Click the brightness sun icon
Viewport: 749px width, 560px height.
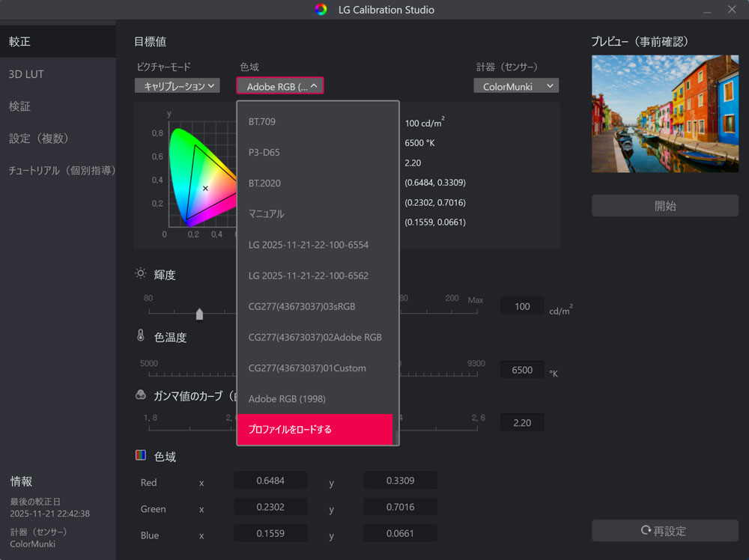pyautogui.click(x=140, y=274)
